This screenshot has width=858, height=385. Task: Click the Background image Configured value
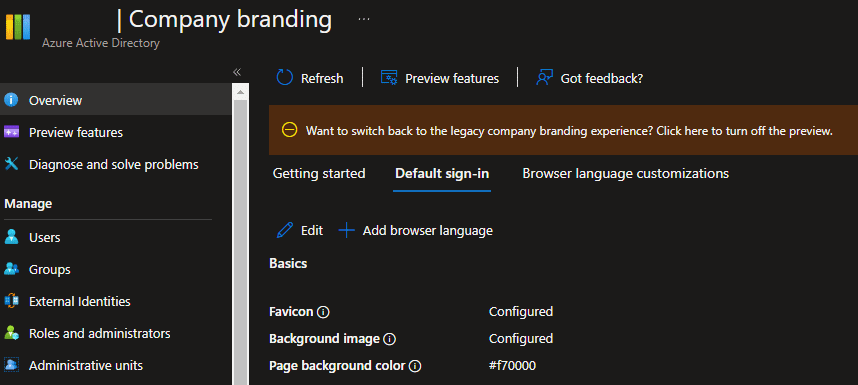pos(521,339)
